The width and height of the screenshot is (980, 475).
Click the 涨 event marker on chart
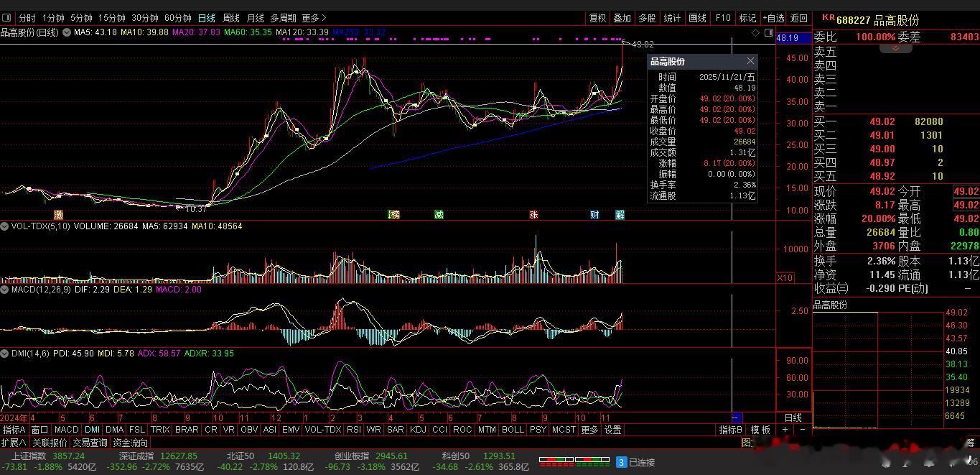point(533,214)
